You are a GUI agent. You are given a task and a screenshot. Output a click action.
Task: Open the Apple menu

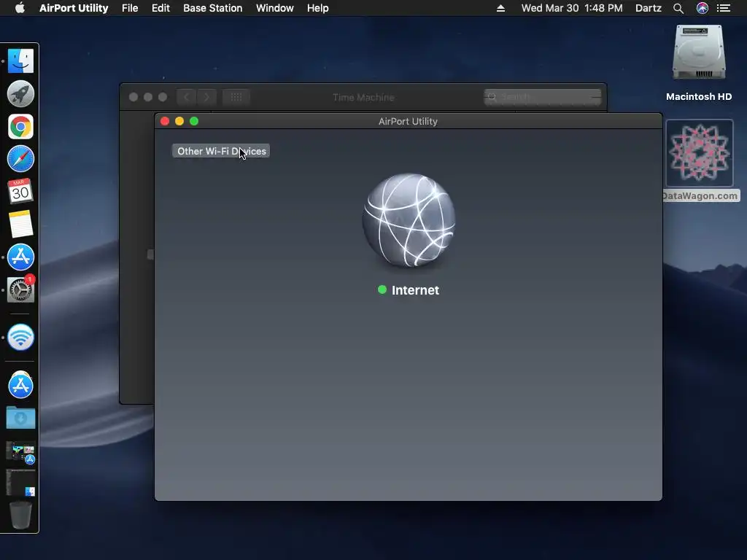20,8
